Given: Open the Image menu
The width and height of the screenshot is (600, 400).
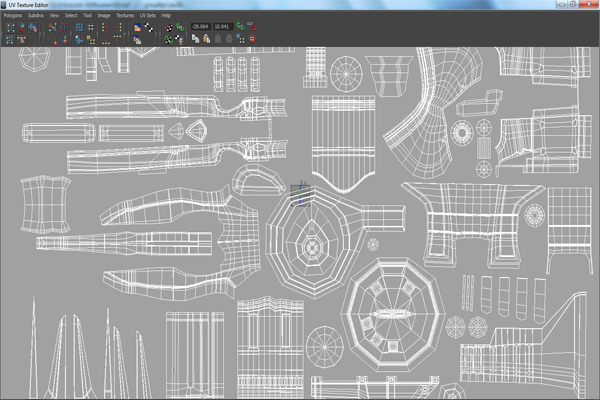Looking at the screenshot, I should click(104, 15).
